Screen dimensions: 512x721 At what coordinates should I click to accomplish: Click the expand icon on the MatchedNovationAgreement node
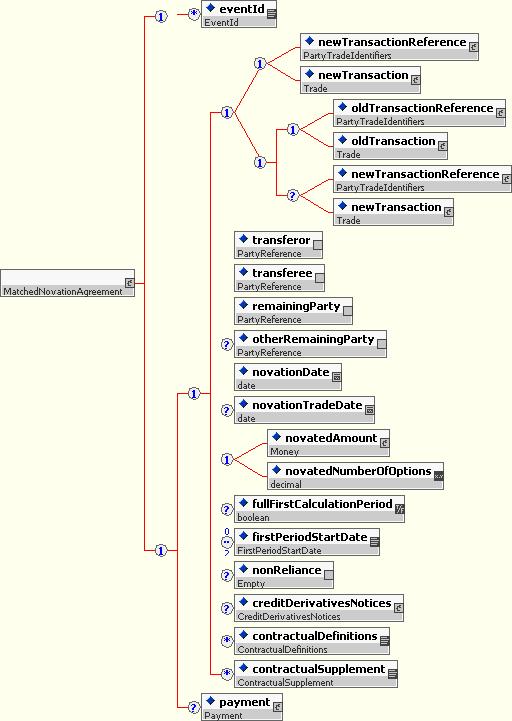[129, 283]
